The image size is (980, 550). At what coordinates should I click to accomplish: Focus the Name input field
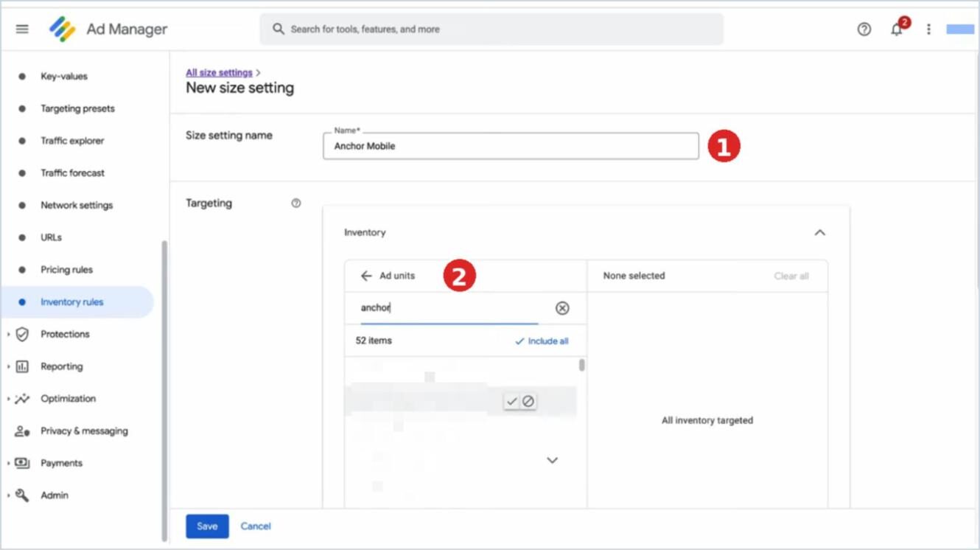(x=511, y=146)
